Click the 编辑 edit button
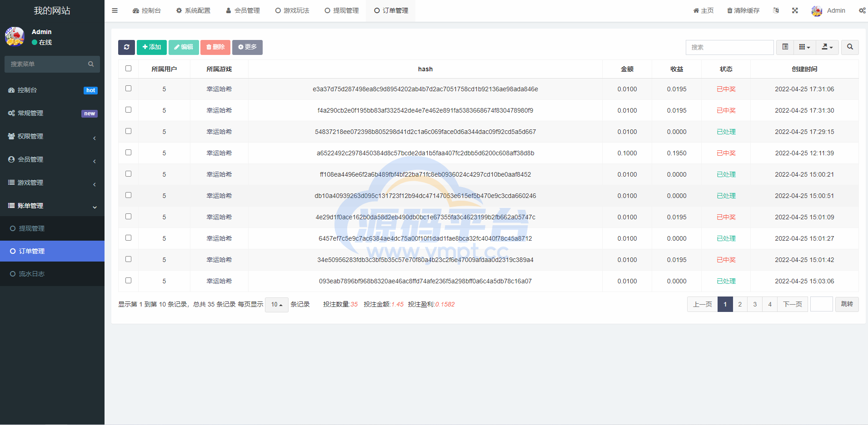This screenshot has height=425, width=868. click(184, 47)
